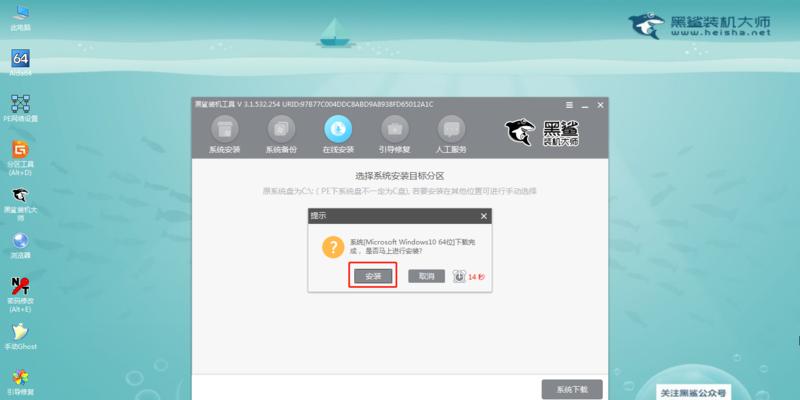The width and height of the screenshot is (800, 400).
Task: Open the 引导修复 toolbar tab
Action: 394,135
